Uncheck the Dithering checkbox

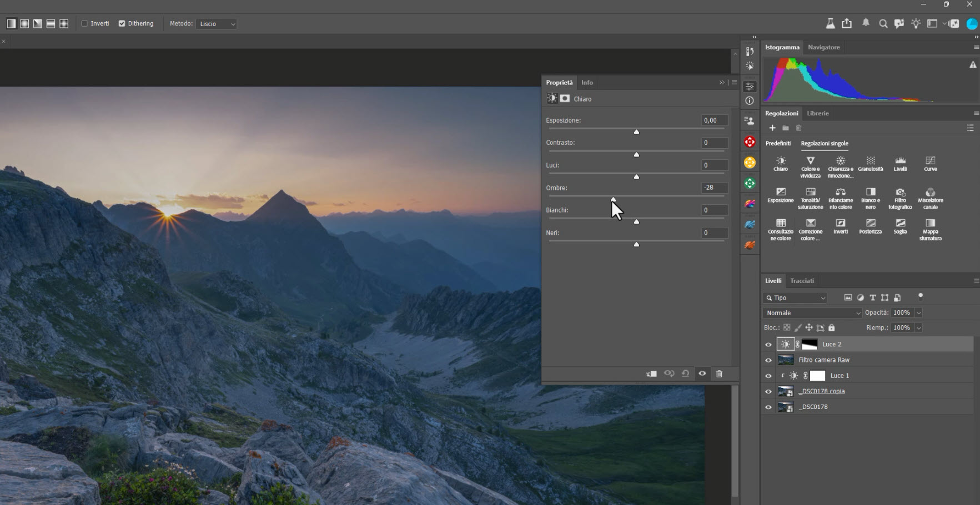coord(122,24)
